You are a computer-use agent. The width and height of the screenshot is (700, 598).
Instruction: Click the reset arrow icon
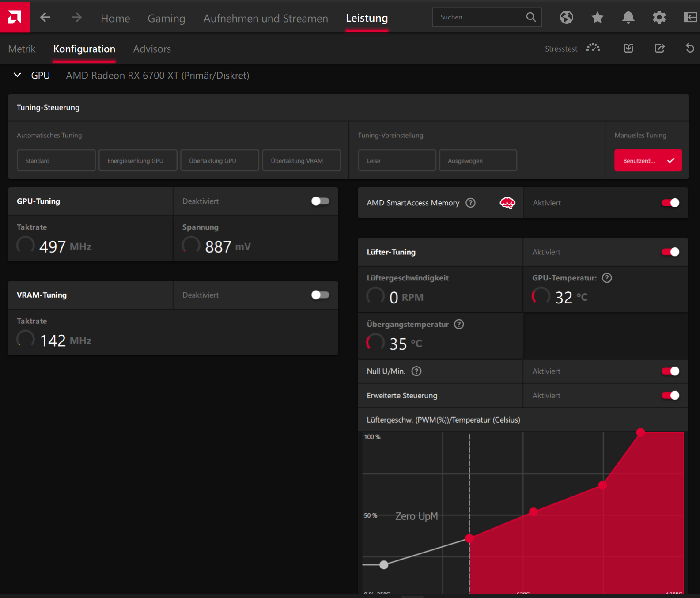(x=690, y=48)
